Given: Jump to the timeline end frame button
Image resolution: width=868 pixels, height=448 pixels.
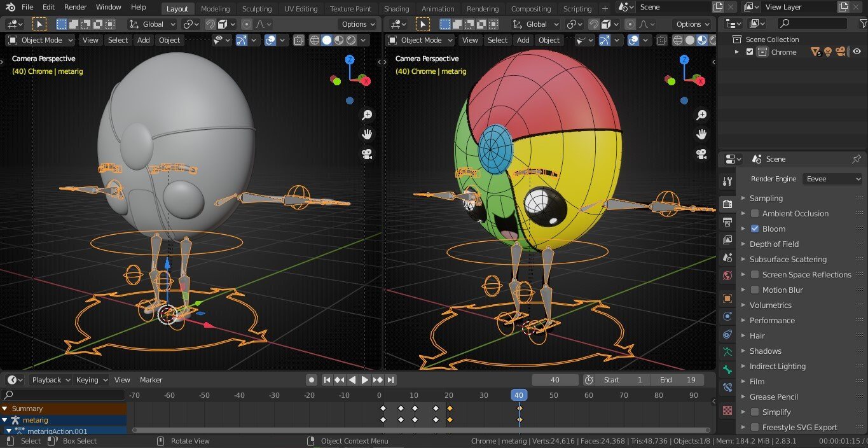Looking at the screenshot, I should (x=391, y=380).
